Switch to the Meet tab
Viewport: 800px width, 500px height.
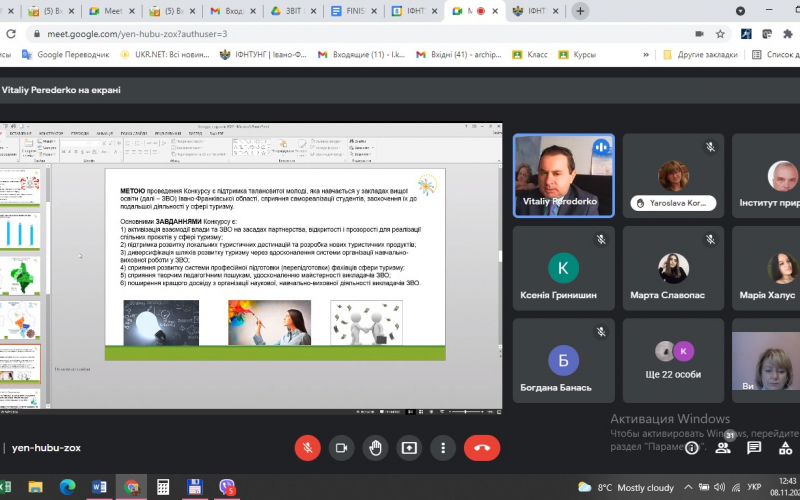113,11
